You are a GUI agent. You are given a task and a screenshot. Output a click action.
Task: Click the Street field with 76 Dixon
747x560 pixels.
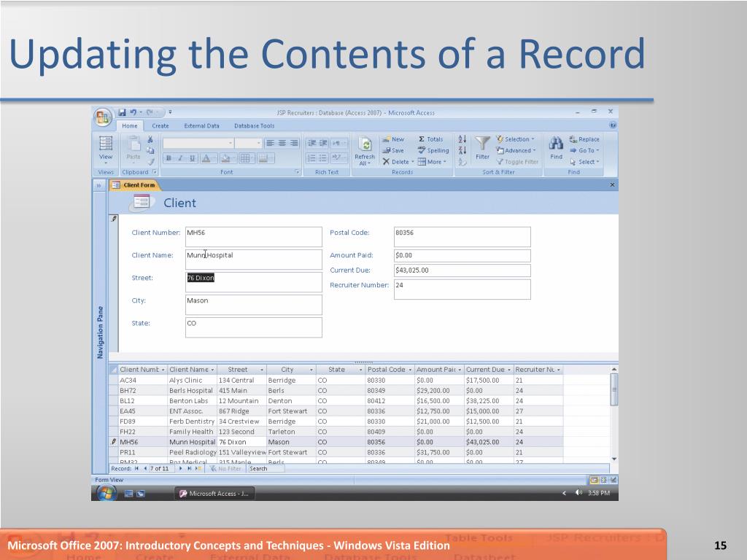(253, 282)
